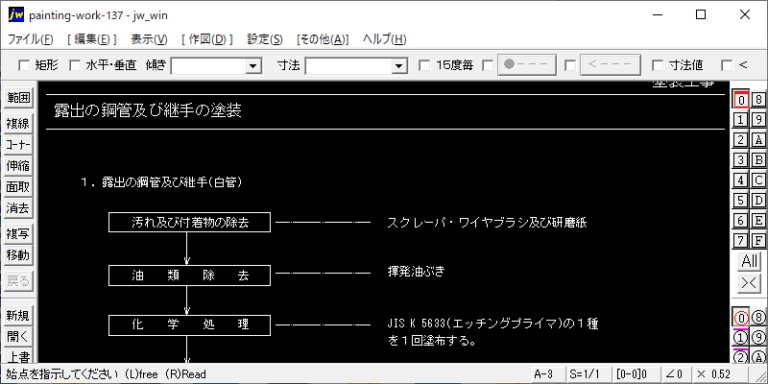Select circled layer group 9
768x384 pixels.
[x=759, y=338]
